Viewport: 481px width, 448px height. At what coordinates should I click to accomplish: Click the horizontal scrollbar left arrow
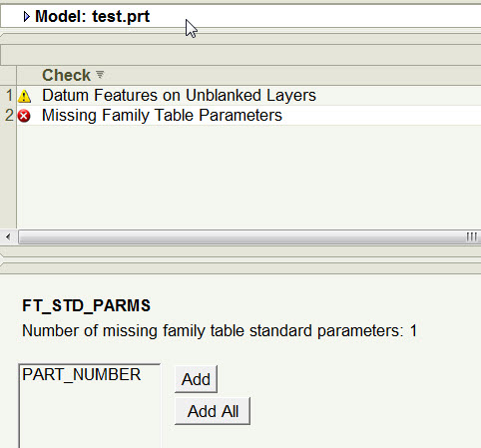[x=8, y=237]
